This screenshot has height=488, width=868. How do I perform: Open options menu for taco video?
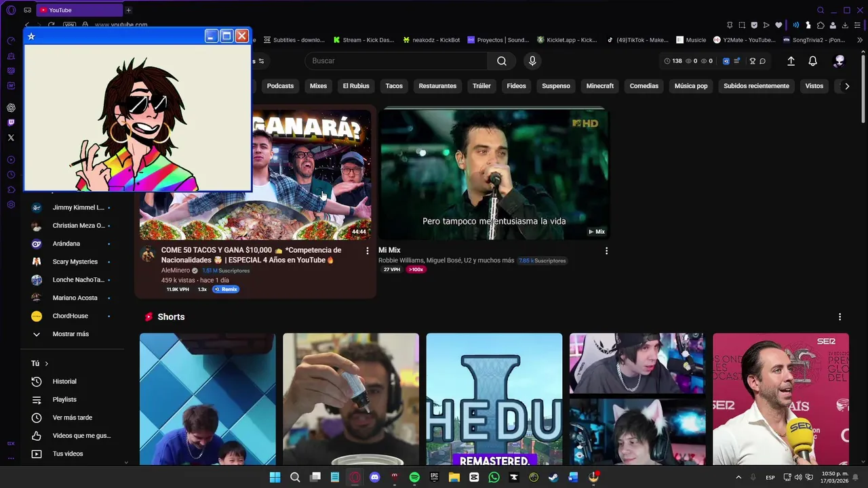[368, 251]
